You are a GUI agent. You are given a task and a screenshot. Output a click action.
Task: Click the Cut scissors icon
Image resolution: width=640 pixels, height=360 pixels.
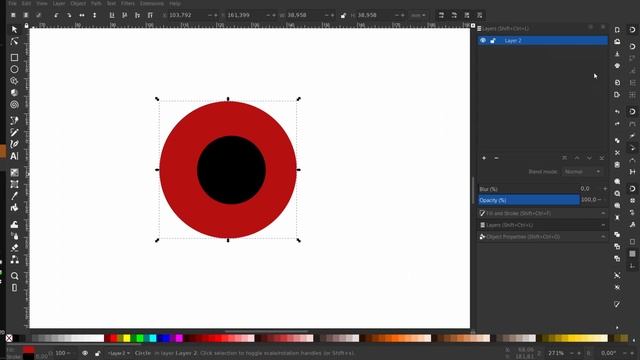(x=617, y=153)
